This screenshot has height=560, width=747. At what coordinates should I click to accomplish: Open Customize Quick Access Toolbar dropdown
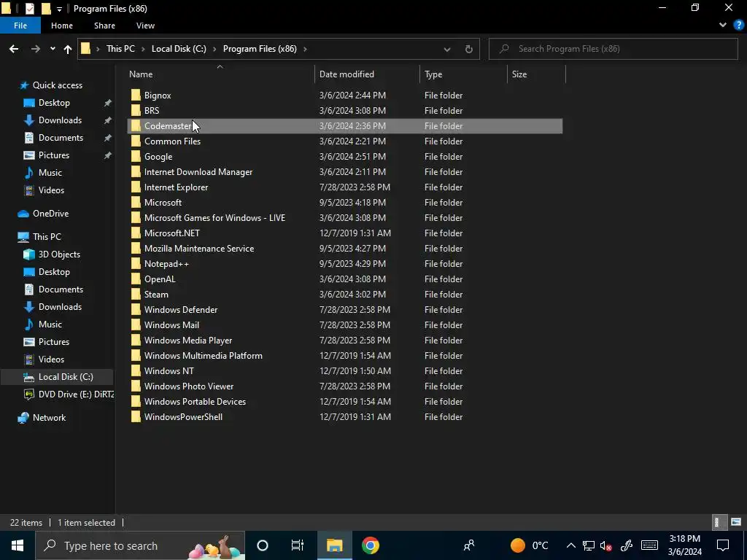coord(59,9)
